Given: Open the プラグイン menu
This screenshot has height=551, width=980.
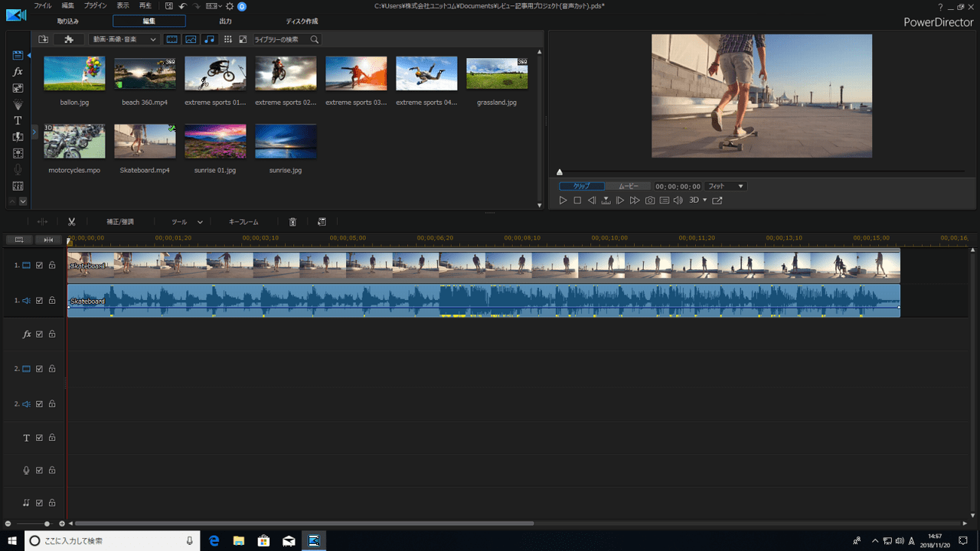Looking at the screenshot, I should 96,5.
